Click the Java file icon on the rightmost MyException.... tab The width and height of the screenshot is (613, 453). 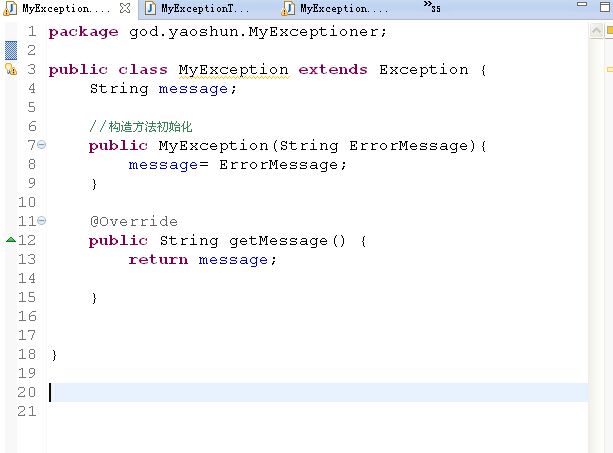pos(289,8)
